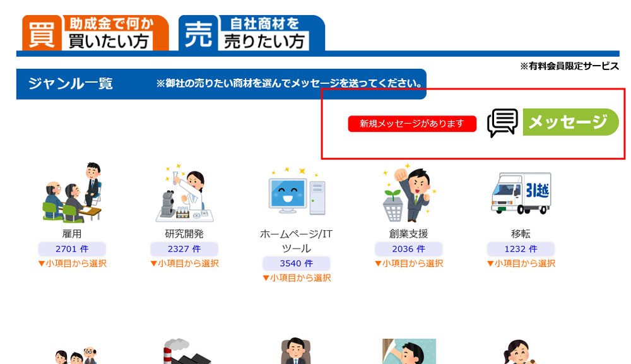Image resolution: width=631 pixels, height=364 pixels.
Task: Expand 小項目から選択 under ホームページ/ITツール
Action: point(297,278)
